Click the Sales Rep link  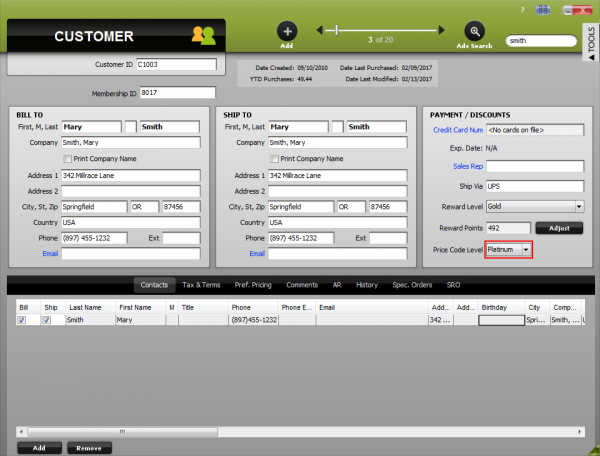pyautogui.click(x=468, y=166)
